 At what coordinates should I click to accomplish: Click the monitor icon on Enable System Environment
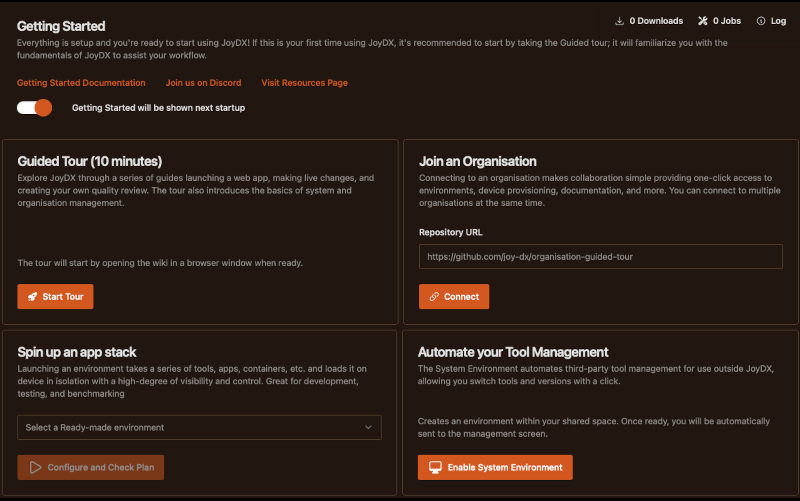[435, 467]
